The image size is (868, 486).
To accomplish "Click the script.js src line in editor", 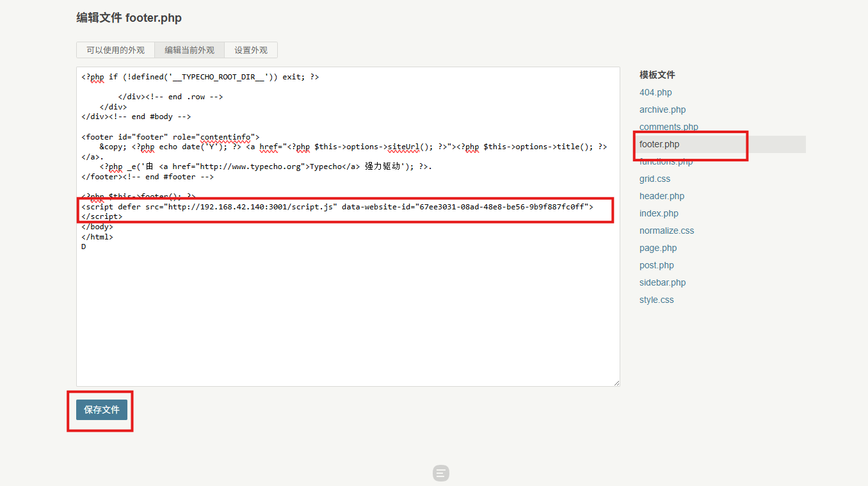I will [337, 207].
